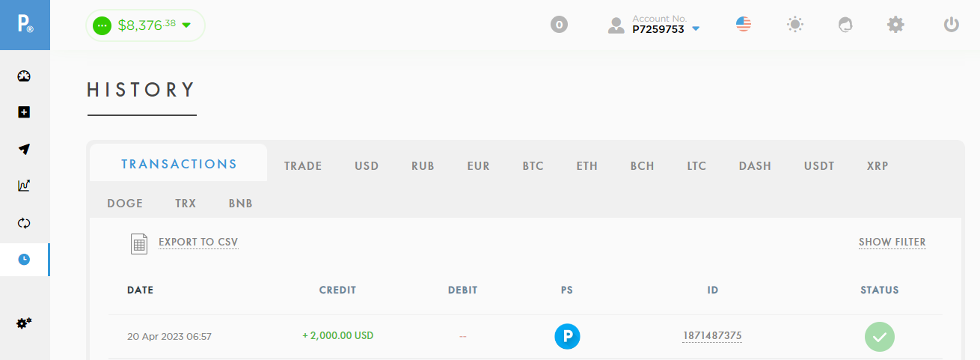Viewport: 980px width, 360px height.
Task: Click the notifications counter badge
Action: coord(559,25)
